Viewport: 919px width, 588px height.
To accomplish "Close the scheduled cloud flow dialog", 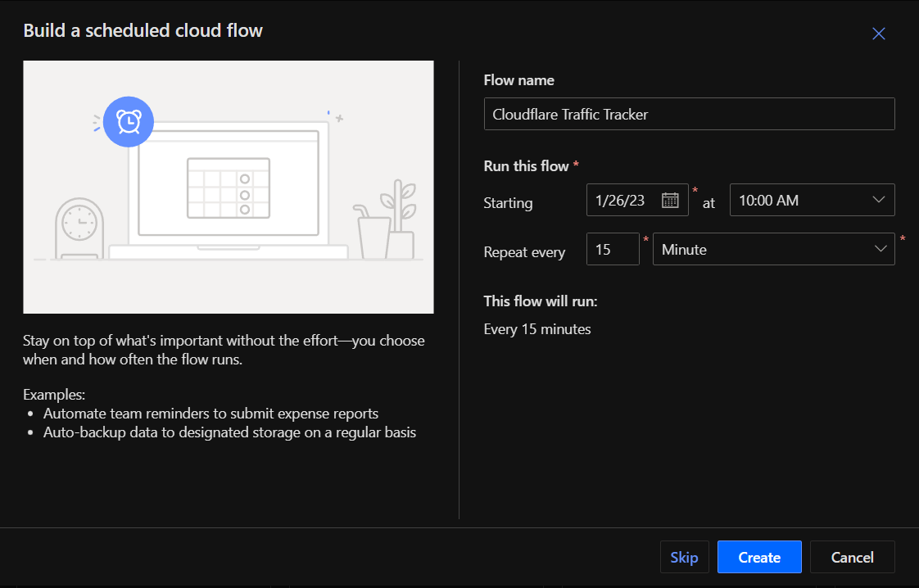I will (879, 34).
